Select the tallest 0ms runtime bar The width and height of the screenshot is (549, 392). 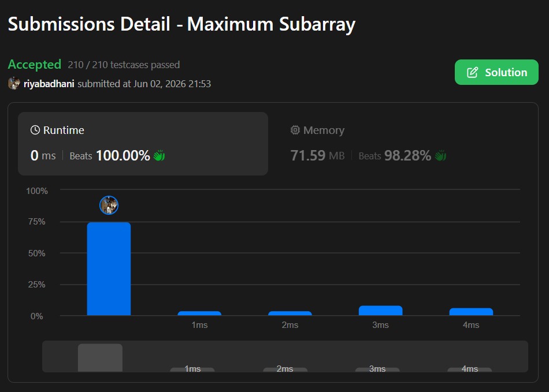(x=109, y=269)
